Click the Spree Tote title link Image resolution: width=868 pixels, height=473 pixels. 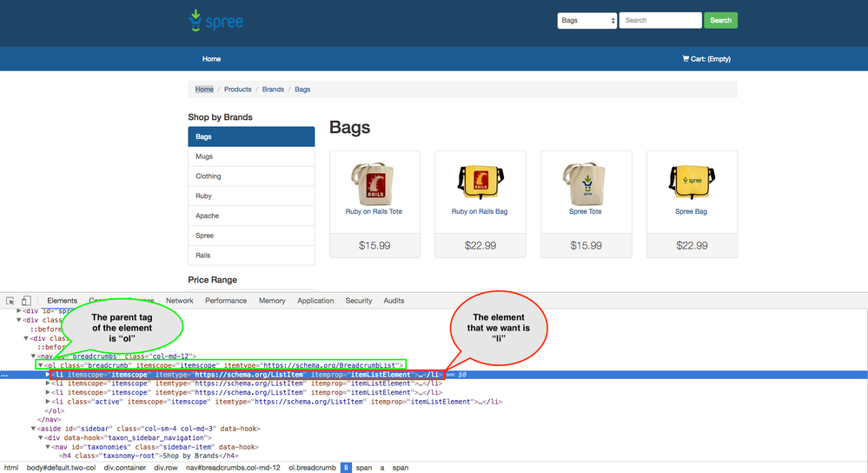click(x=585, y=211)
